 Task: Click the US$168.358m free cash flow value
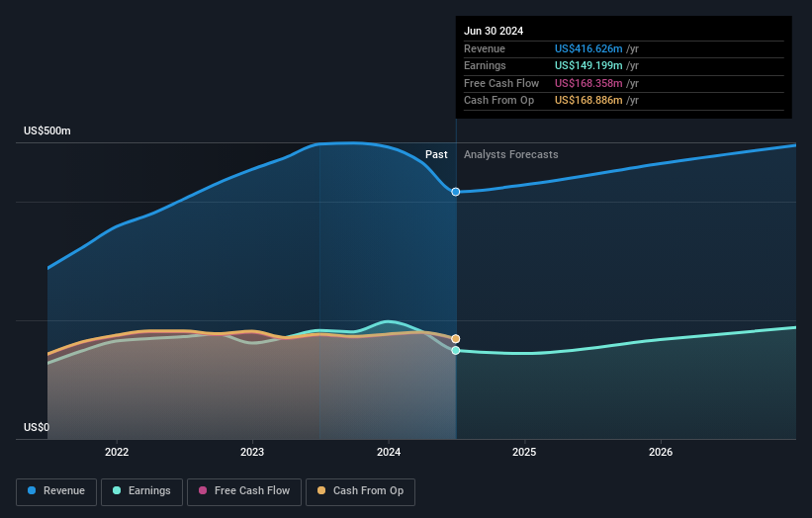[x=588, y=83]
